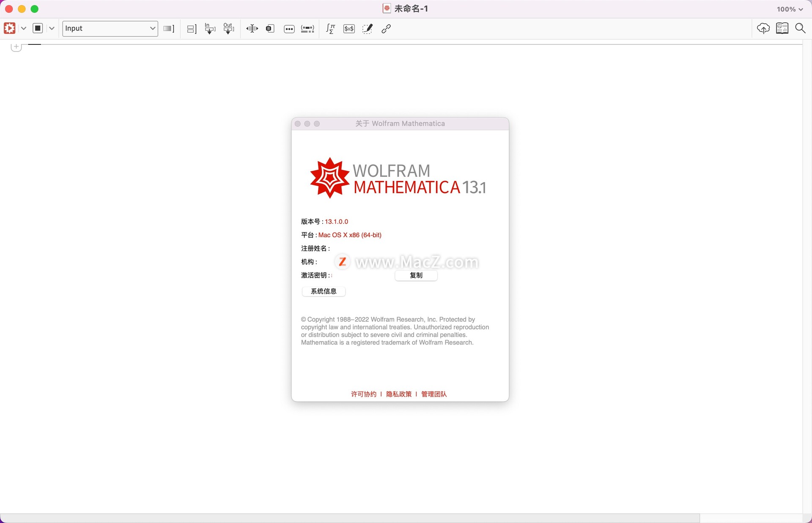Screen dimensions: 812x523
Task: Click the abort evaluation stop icon
Action: tap(38, 28)
